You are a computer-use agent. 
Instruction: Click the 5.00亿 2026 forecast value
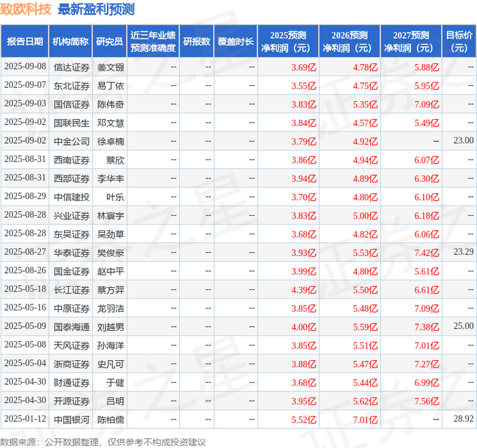(x=365, y=216)
